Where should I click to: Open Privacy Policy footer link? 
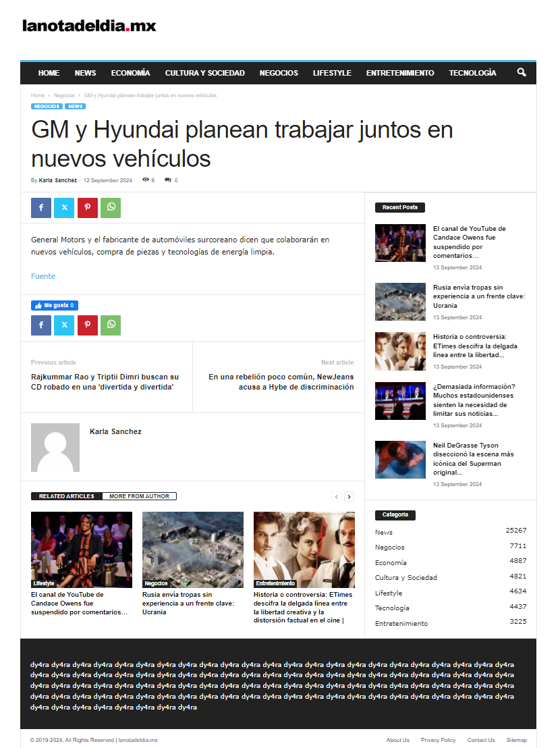438,740
